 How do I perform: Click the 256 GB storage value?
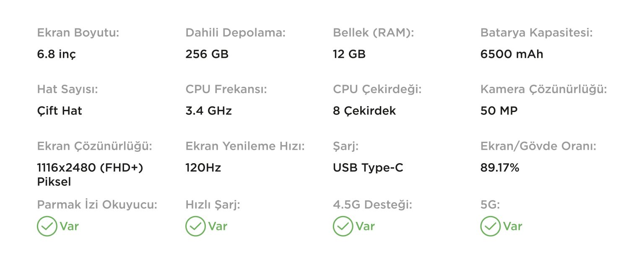[x=207, y=54]
